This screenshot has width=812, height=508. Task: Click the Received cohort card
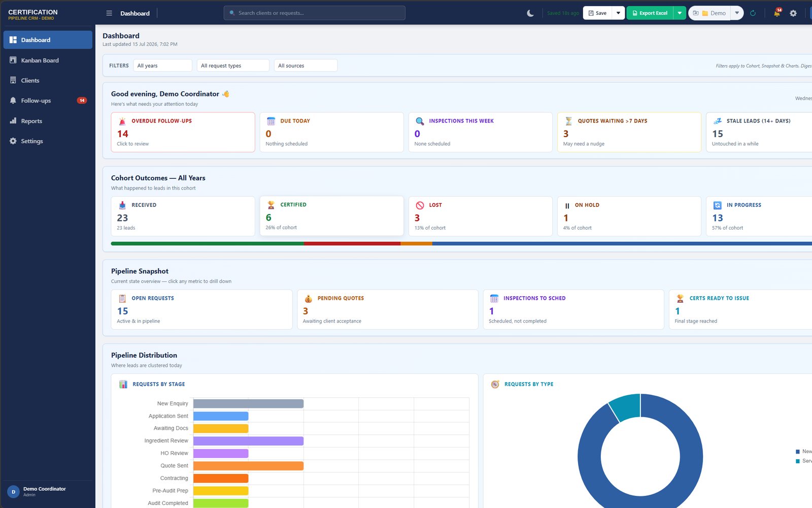point(183,216)
